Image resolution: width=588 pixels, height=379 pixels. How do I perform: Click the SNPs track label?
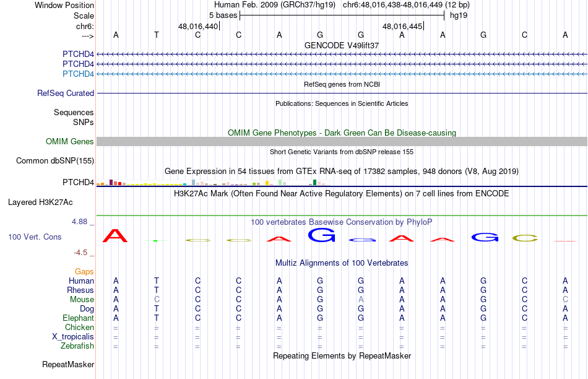pos(84,123)
